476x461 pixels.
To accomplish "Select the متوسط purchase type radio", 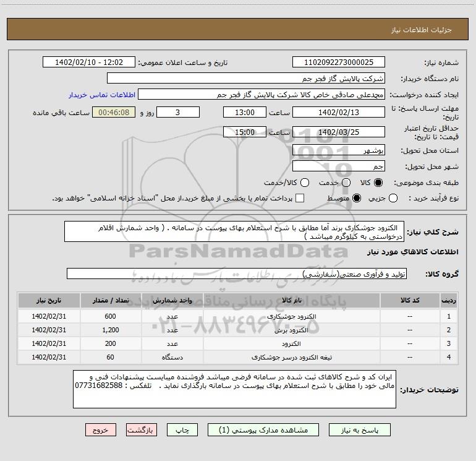I will 357,198.
